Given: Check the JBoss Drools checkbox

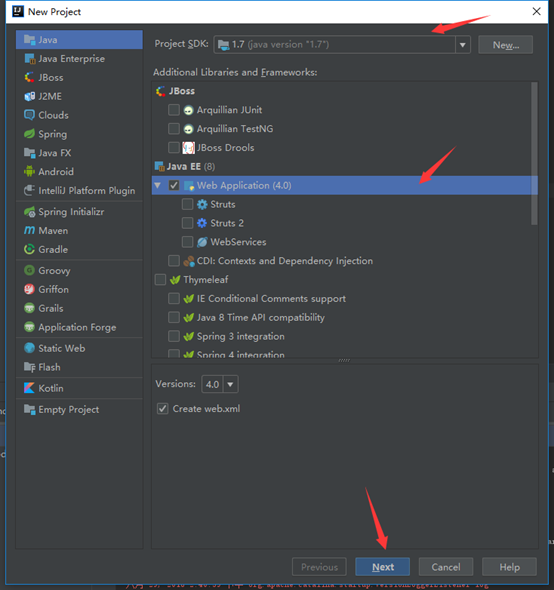Looking at the screenshot, I should (x=174, y=148).
